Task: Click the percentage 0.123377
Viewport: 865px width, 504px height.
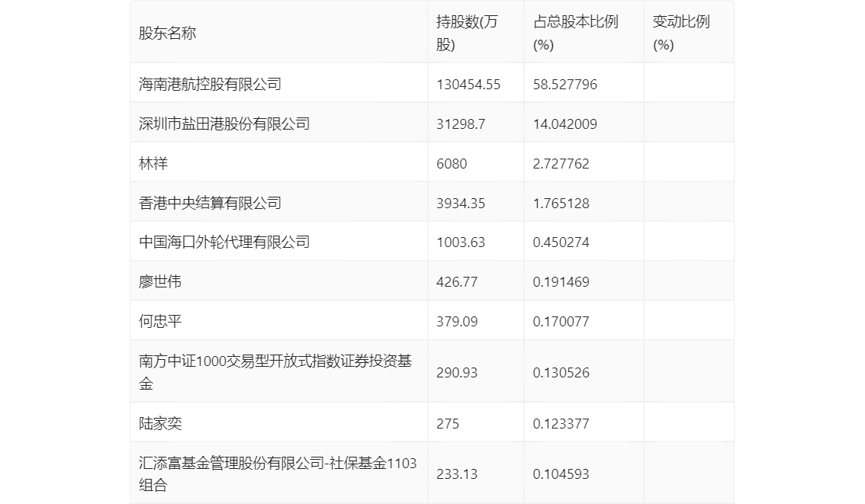Action: [x=561, y=423]
